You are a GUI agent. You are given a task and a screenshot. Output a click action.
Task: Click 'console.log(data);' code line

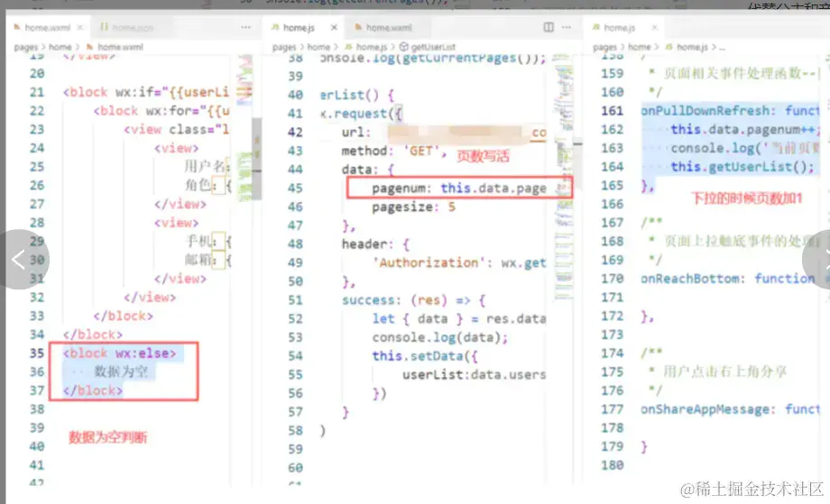440,337
